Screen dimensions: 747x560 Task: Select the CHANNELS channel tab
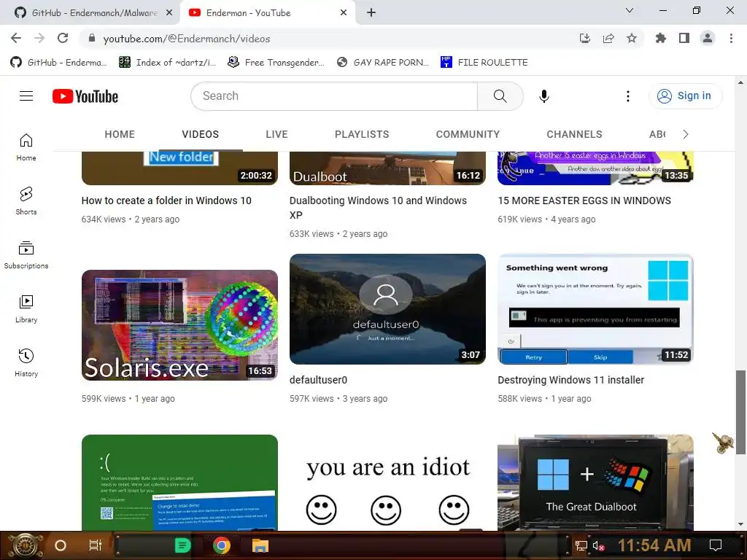(x=575, y=134)
